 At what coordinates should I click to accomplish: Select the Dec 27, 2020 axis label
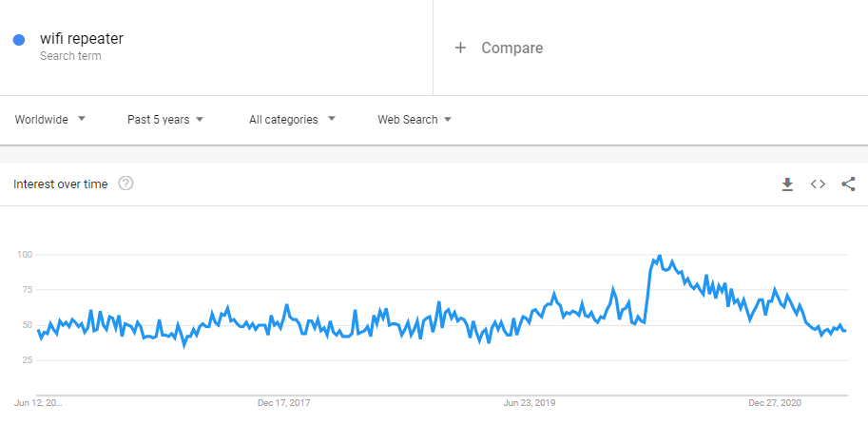pyautogui.click(x=775, y=403)
